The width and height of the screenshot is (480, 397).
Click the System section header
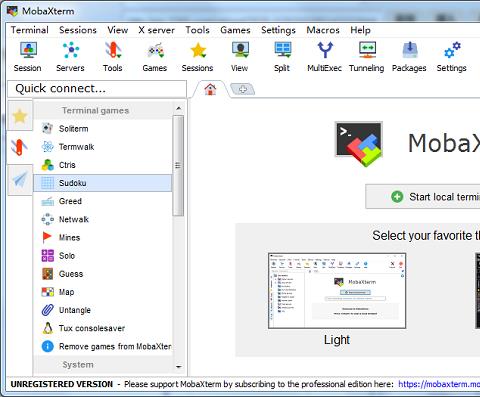point(103,365)
